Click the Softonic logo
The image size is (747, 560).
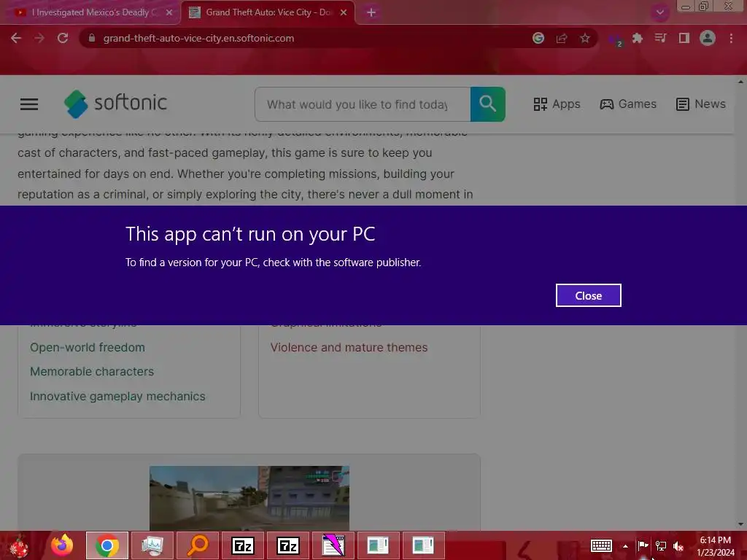pyautogui.click(x=115, y=104)
